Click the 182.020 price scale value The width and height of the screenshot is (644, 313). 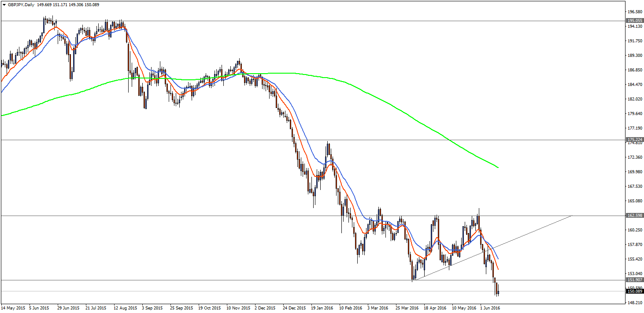635,99
